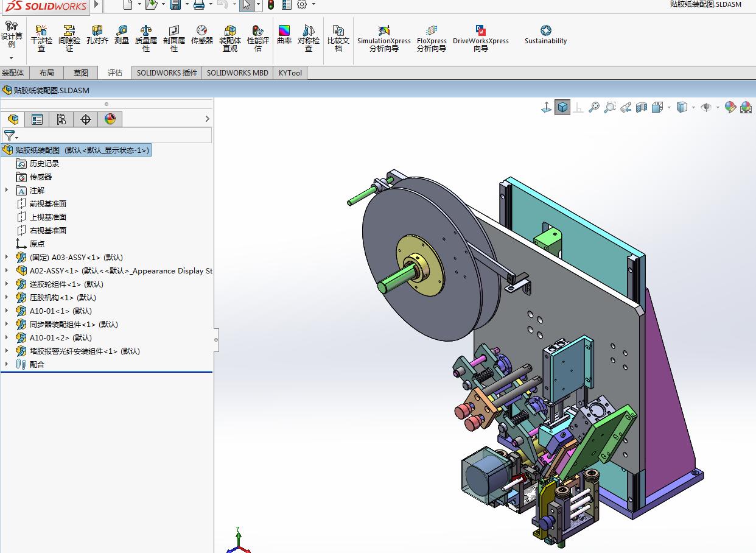Expand the SOLIDWORKS menu arrow by the logo
The image size is (756, 553).
(96, 5)
